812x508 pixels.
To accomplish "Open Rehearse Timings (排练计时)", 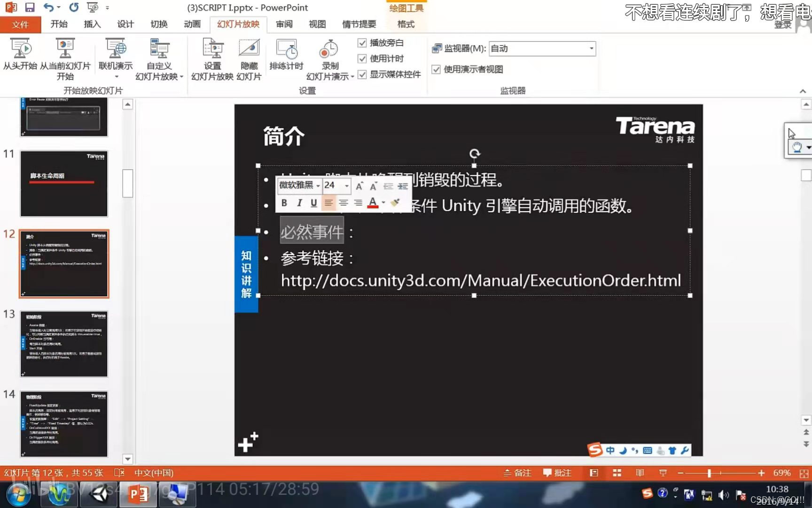I will (286, 56).
